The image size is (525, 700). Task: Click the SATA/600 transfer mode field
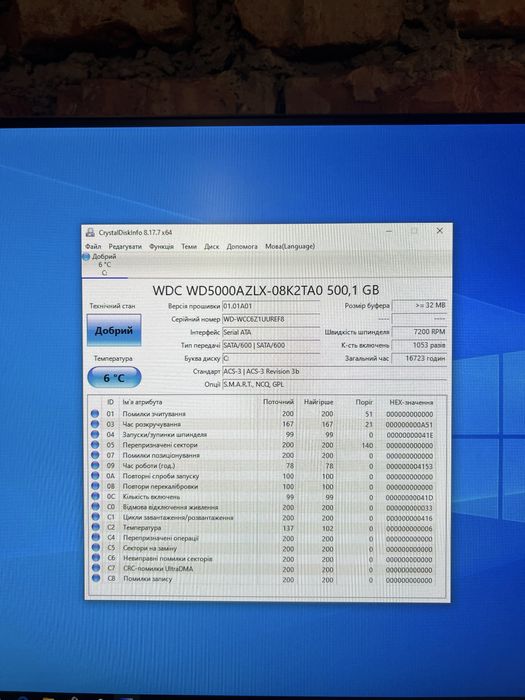271,345
